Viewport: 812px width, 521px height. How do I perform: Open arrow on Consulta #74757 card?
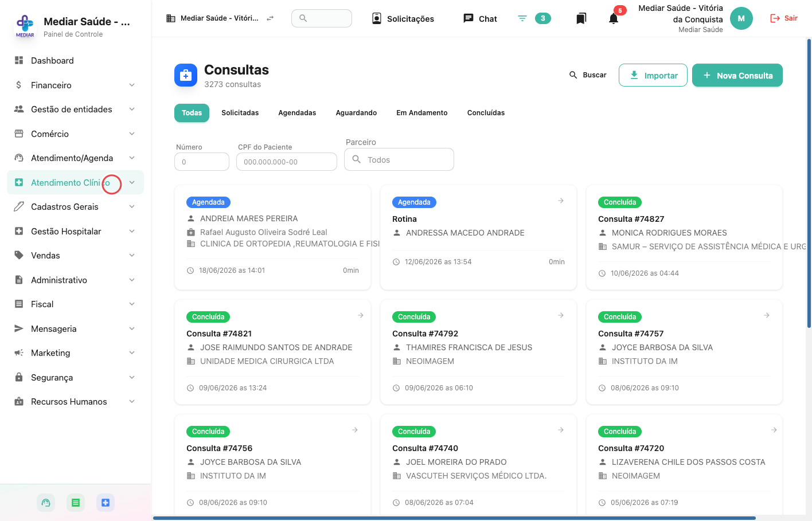(767, 315)
